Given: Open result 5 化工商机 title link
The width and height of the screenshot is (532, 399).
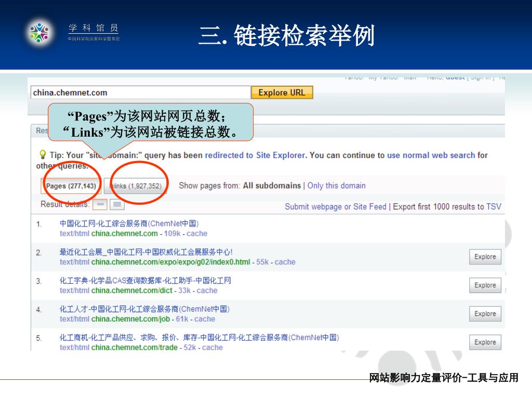Looking at the screenshot, I should [199, 338].
